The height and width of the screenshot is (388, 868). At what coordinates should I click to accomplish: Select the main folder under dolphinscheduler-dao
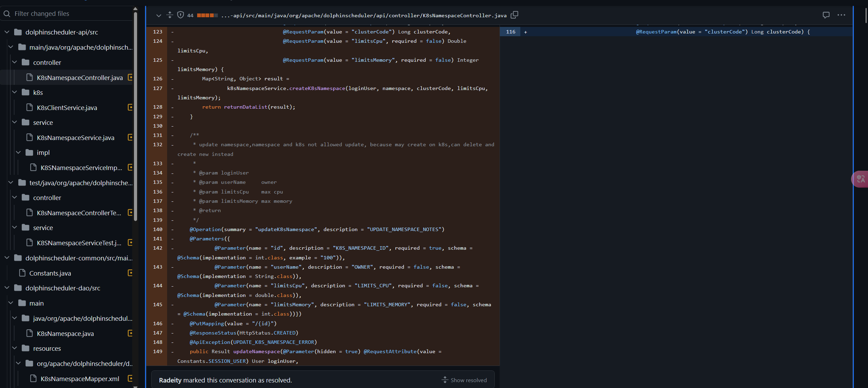(37, 303)
